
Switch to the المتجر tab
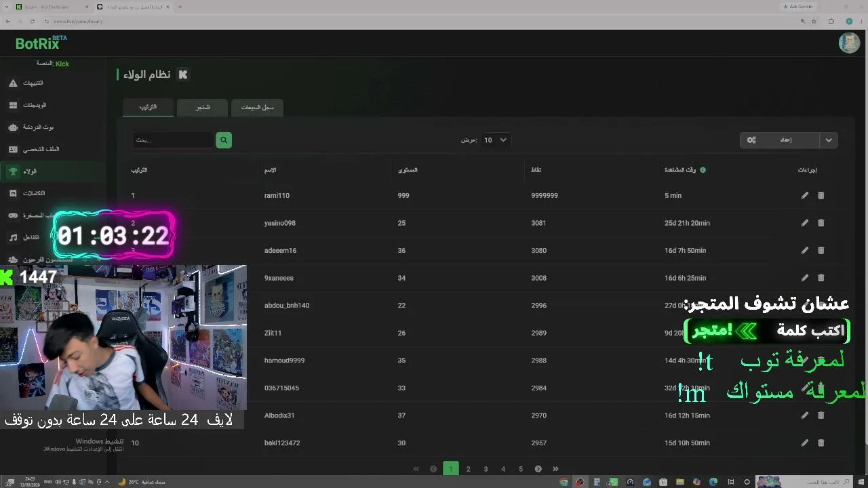[202, 107]
